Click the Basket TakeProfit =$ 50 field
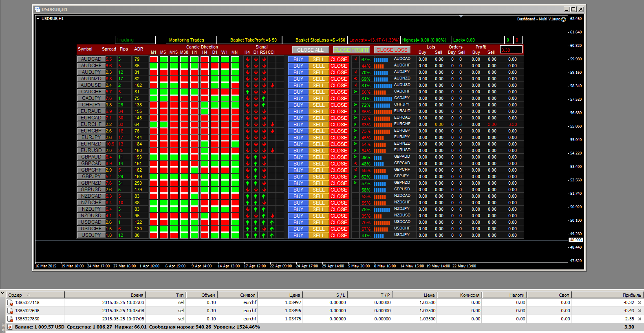Image resolution: width=644 pixels, height=333 pixels. [x=249, y=40]
